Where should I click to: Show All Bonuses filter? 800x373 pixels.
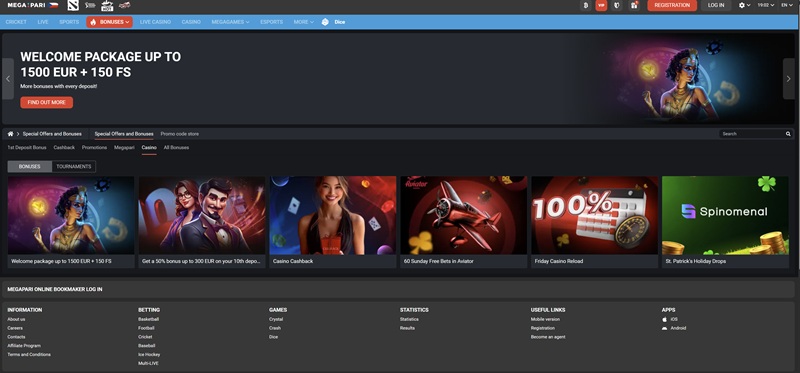(176, 147)
